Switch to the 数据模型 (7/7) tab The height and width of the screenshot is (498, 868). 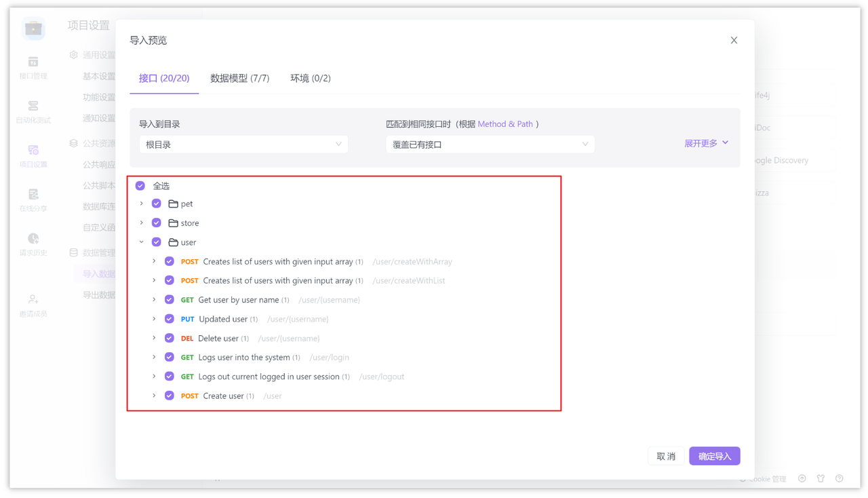(240, 77)
